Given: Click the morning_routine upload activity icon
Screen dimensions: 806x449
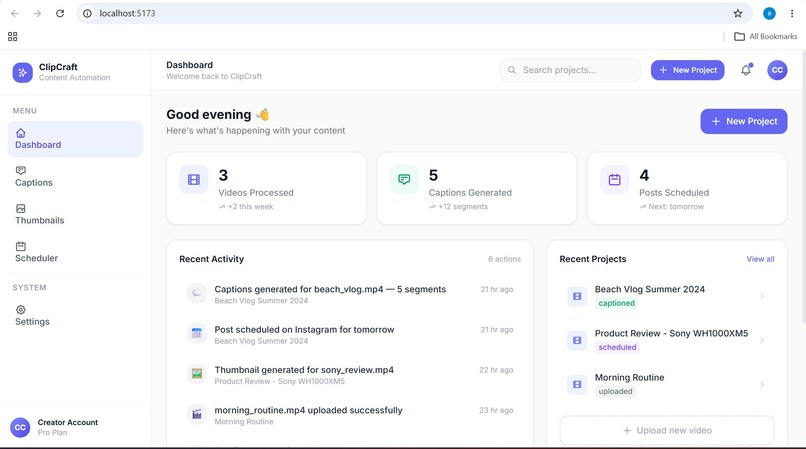Looking at the screenshot, I should tap(197, 415).
